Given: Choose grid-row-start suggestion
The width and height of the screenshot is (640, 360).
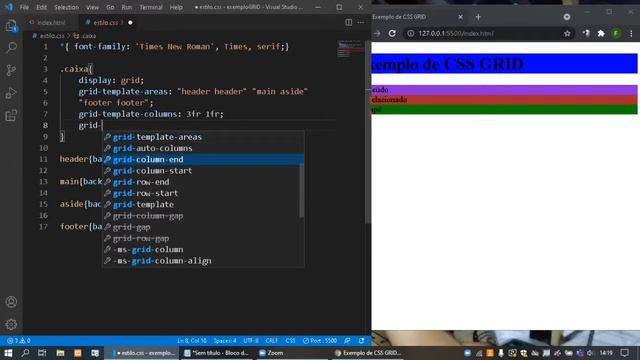Looking at the screenshot, I should point(203,193).
